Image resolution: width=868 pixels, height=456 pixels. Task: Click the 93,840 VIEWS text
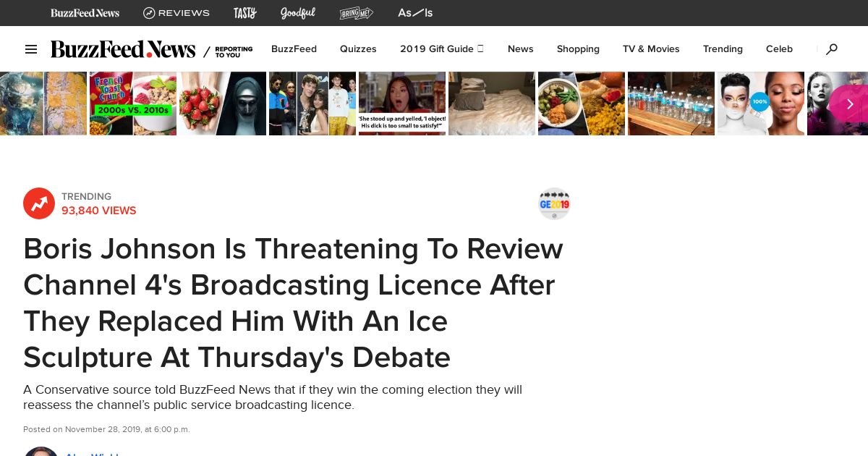pos(98,211)
